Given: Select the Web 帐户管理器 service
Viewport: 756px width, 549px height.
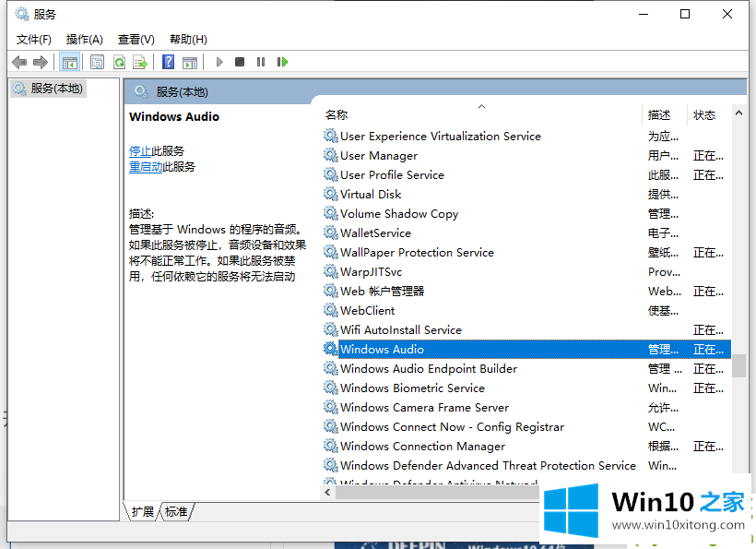Looking at the screenshot, I should coord(527,292).
